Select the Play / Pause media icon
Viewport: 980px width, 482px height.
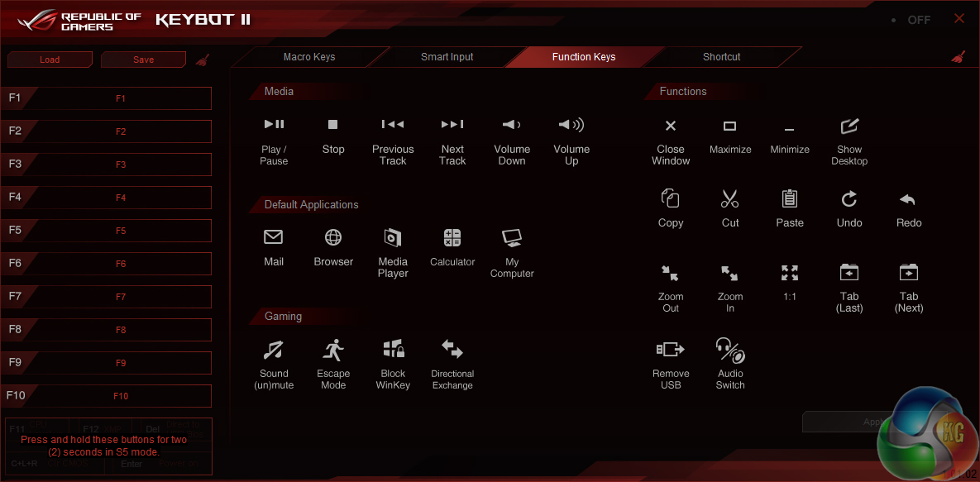click(274, 124)
